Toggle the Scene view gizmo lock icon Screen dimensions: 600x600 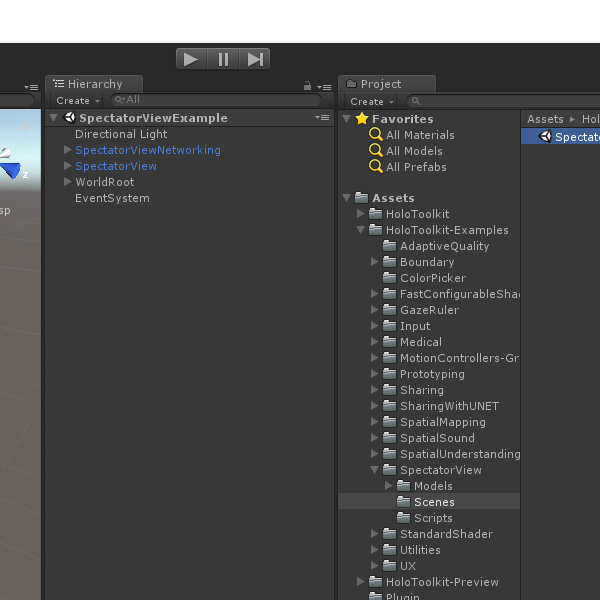click(25, 126)
